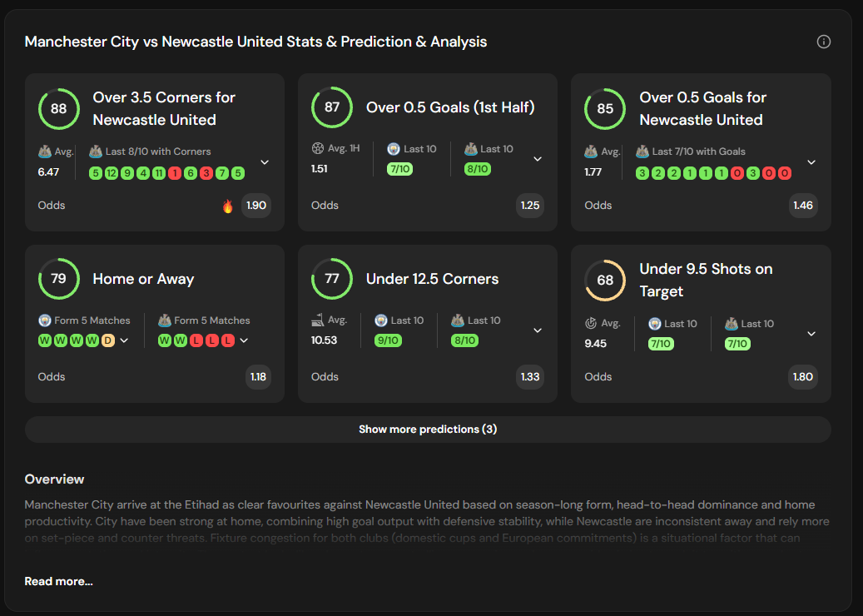Click the Over 3.5 Corners for Newcastle United title
The image size is (863, 616).
click(x=164, y=108)
